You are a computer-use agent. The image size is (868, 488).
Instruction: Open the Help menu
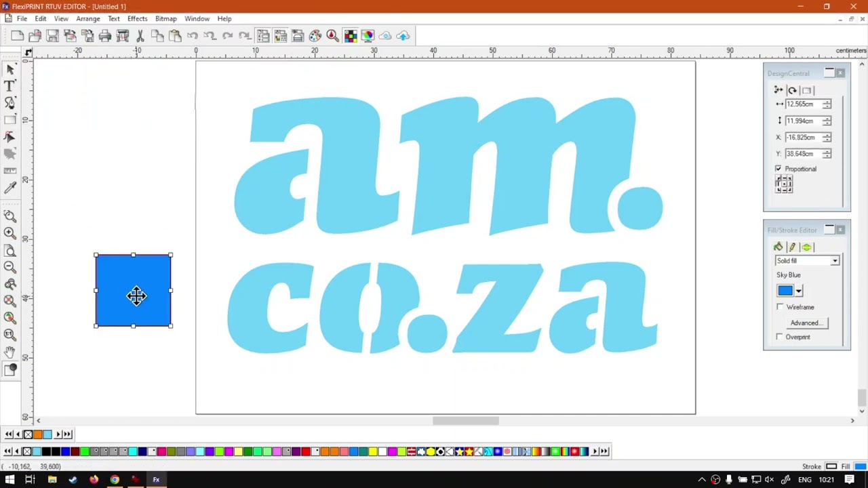[224, 19]
